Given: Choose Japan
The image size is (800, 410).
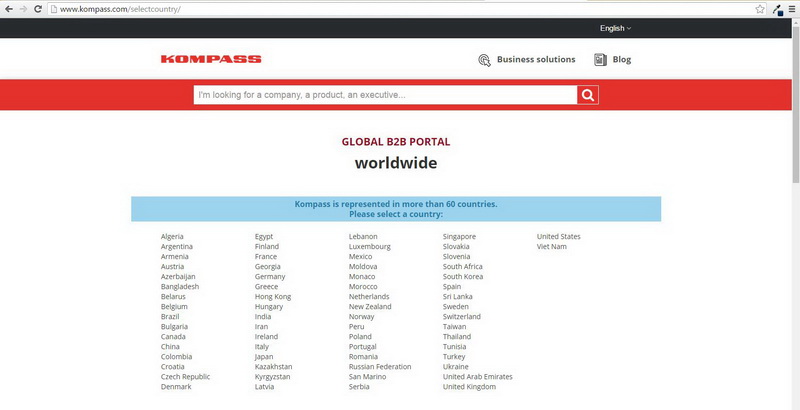Looking at the screenshot, I should pyautogui.click(x=264, y=357).
